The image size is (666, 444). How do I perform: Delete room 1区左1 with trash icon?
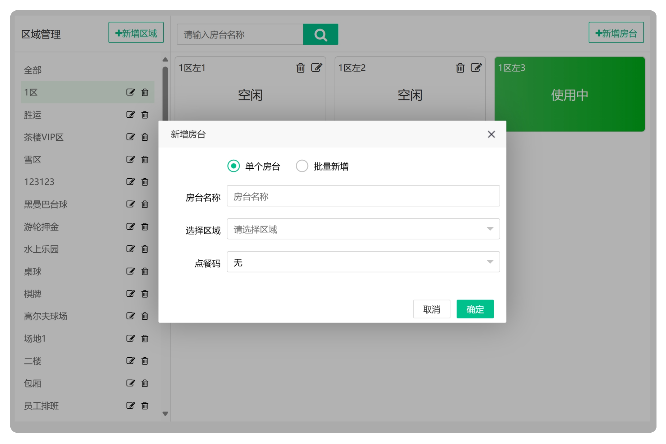tap(301, 68)
